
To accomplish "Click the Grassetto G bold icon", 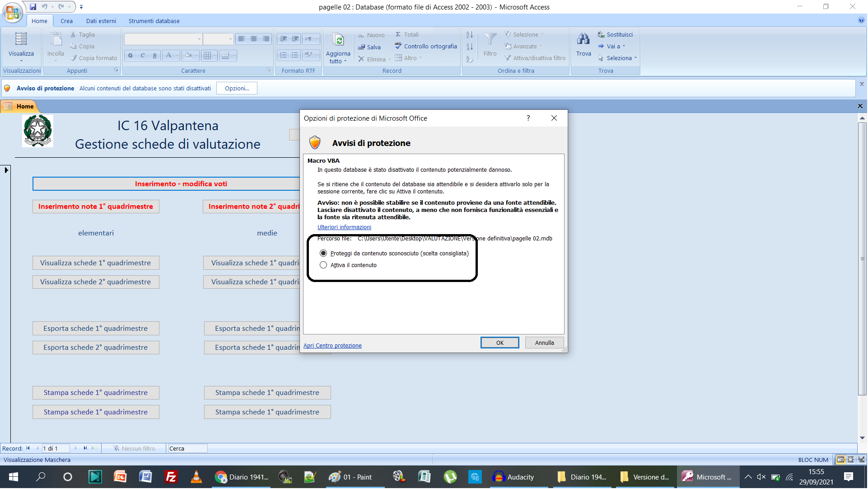I will 131,56.
